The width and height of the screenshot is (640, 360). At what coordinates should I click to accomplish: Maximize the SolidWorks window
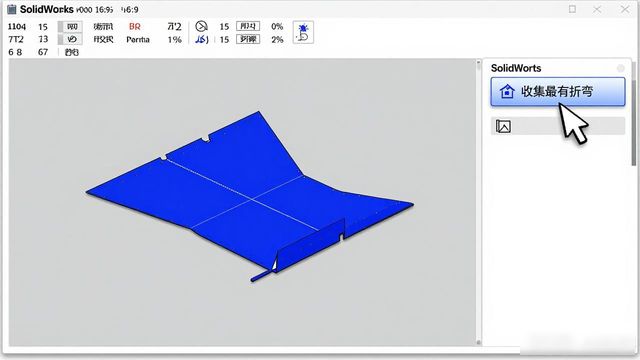click(572, 9)
